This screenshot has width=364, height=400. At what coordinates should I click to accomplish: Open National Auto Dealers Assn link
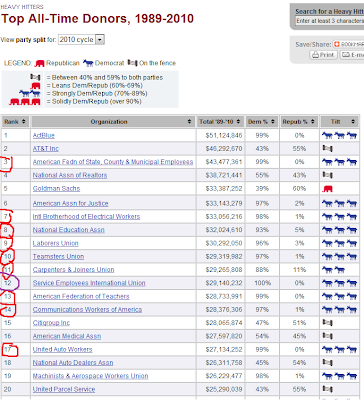pyautogui.click(x=73, y=363)
